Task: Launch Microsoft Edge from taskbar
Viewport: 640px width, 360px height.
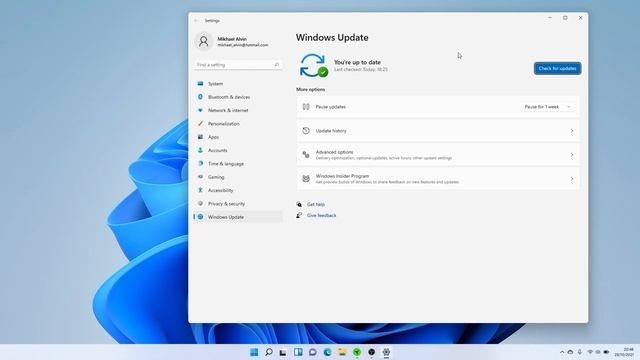Action: click(x=327, y=352)
